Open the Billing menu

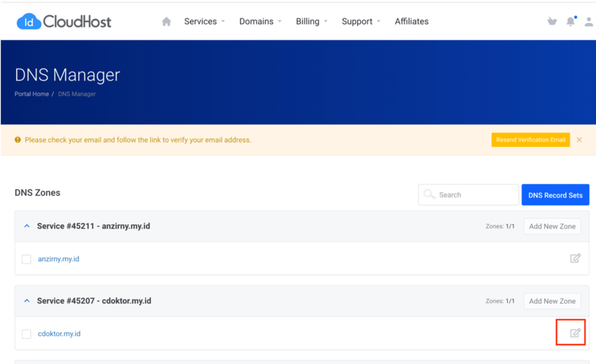[x=311, y=21]
